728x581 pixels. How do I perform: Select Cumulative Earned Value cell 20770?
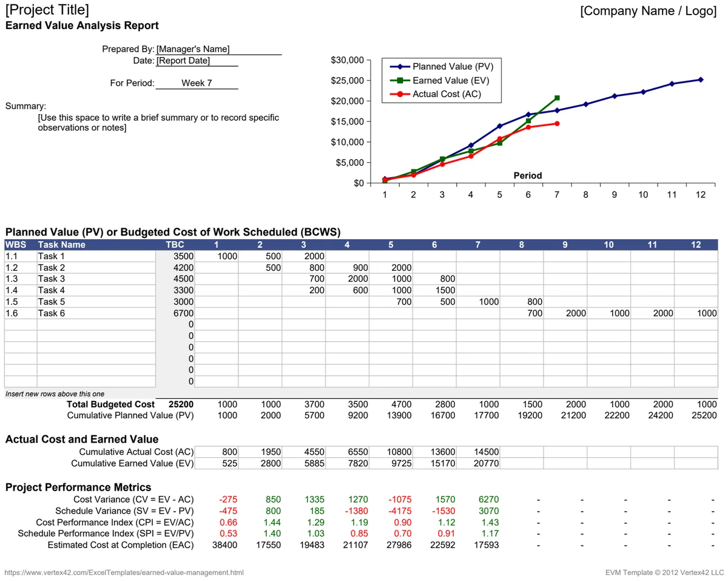(479, 463)
